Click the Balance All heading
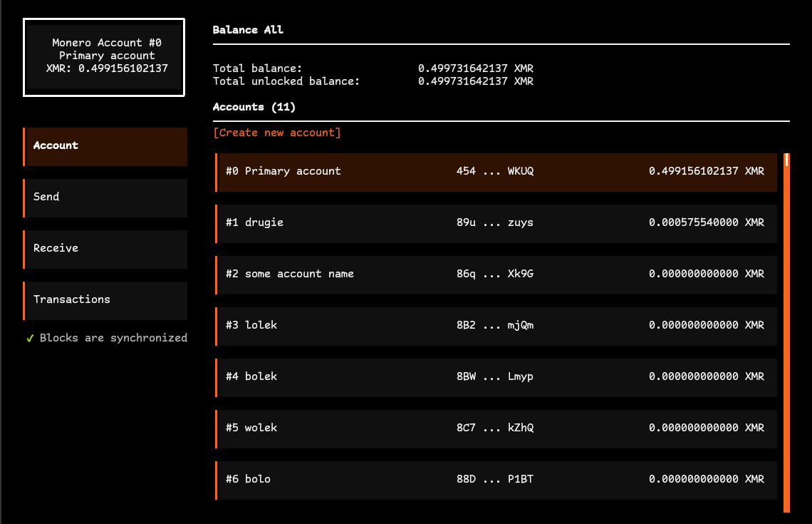Screen dimensions: 812x524 pyautogui.click(x=248, y=30)
